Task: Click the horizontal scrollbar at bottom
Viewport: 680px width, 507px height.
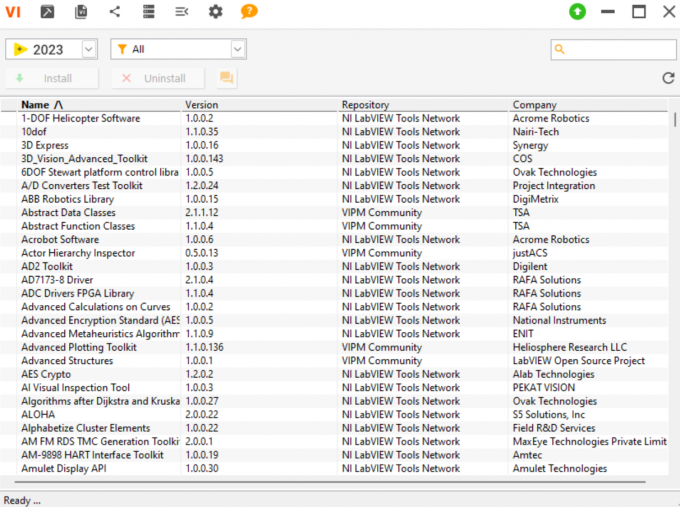Action: (x=330, y=481)
